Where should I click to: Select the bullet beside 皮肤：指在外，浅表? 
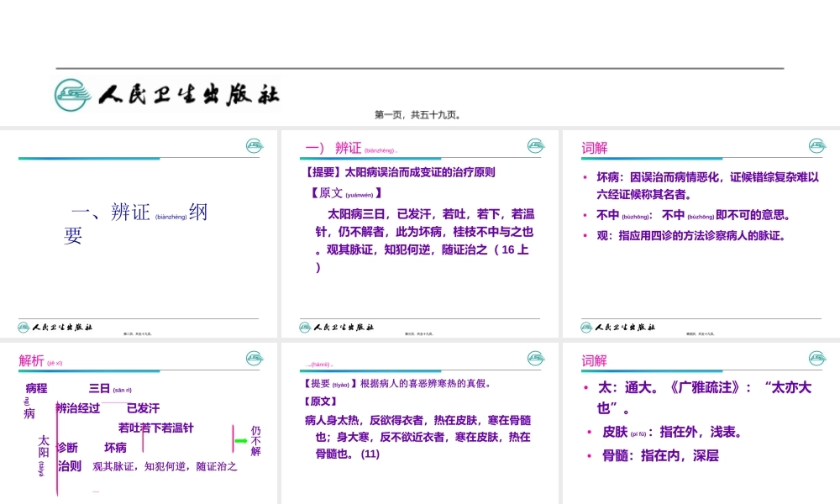point(588,432)
